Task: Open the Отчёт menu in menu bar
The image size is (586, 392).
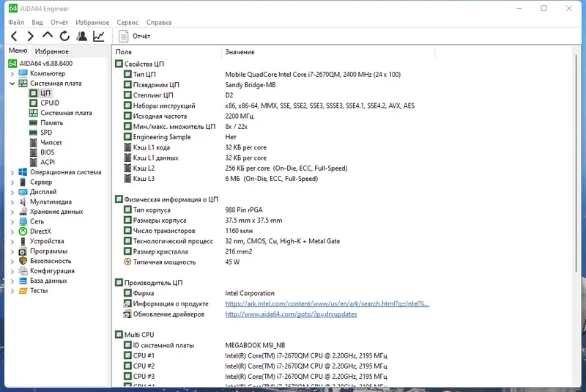Action: point(59,23)
